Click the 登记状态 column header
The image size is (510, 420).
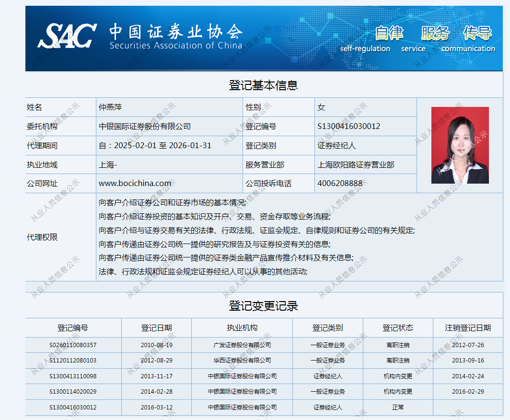pos(397,327)
